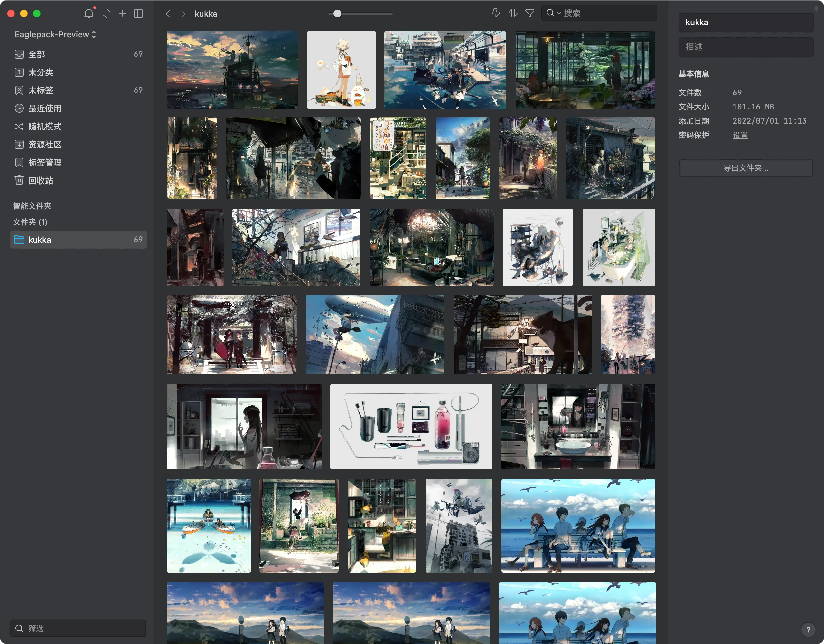824x644 pixels.
Task: Open the Eaglepack-Preview library switcher
Action: tap(55, 34)
